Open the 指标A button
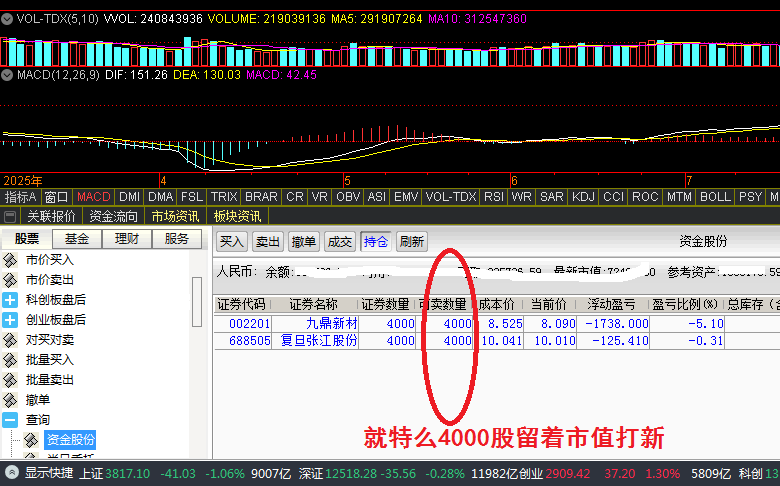 click(x=20, y=197)
